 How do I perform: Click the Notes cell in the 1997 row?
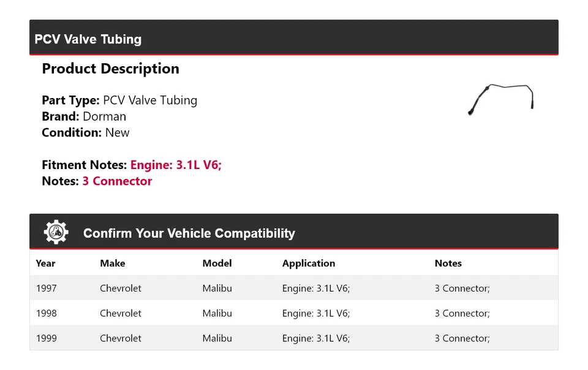[x=462, y=289]
